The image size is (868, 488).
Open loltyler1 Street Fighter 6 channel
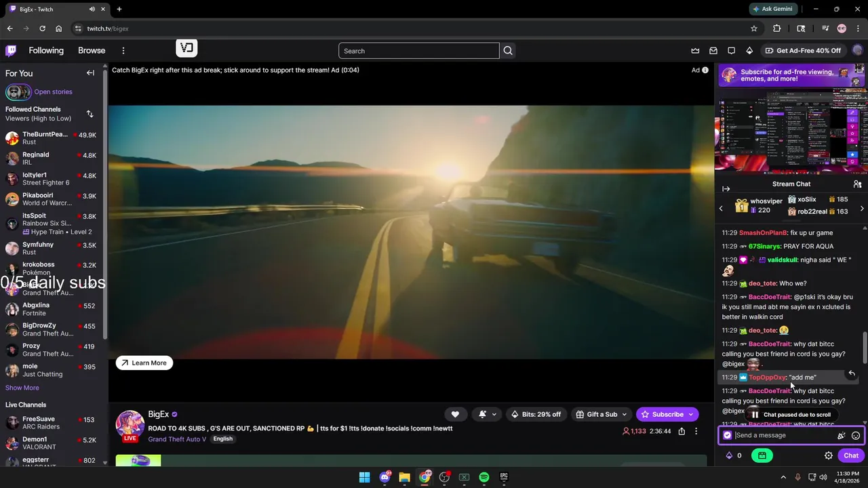tap(53, 179)
